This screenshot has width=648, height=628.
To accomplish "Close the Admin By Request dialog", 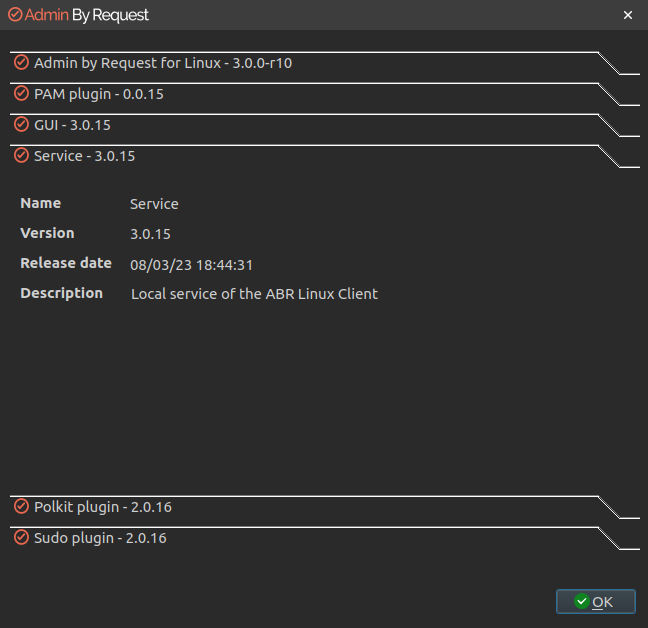I will point(628,15).
